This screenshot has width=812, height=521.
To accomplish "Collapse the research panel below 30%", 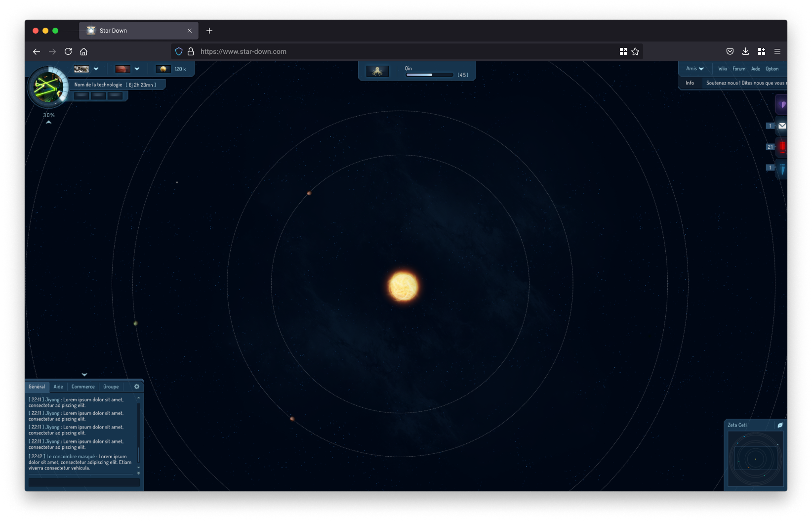I will point(48,122).
